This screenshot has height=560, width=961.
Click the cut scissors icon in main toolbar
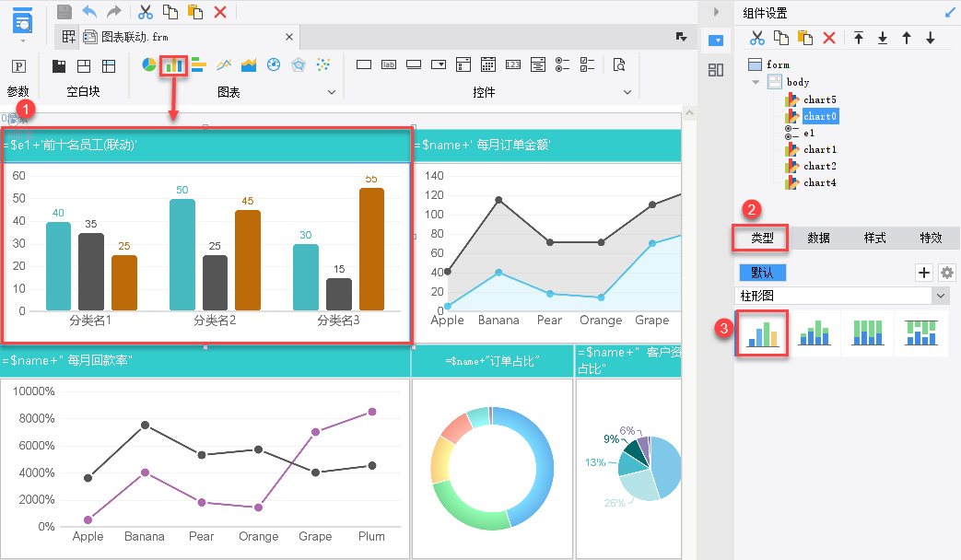[146, 12]
